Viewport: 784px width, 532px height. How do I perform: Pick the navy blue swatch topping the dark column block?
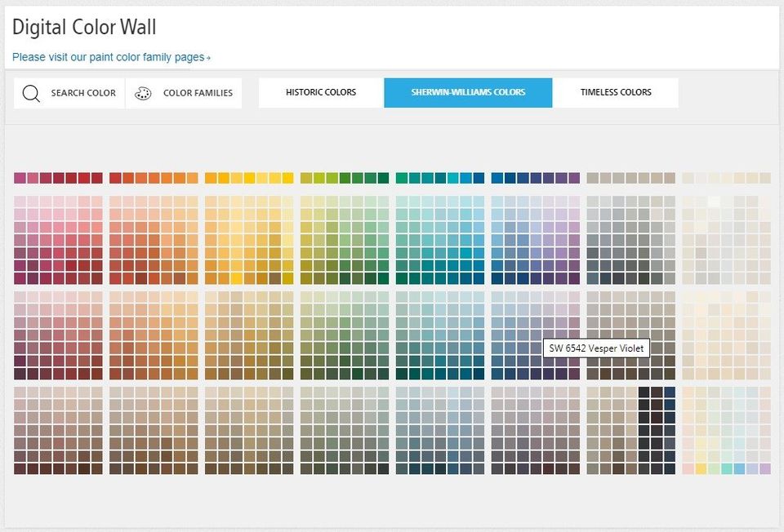tap(670, 392)
